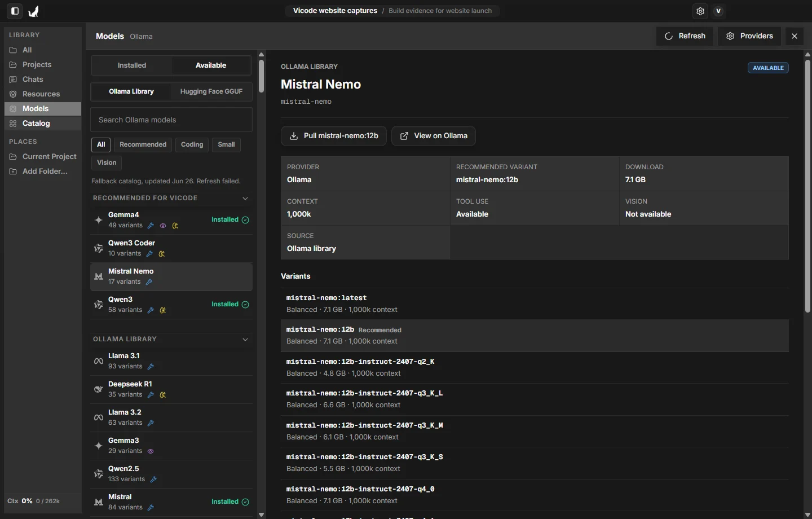Image resolution: width=812 pixels, height=519 pixels.
Task: Toggle the sidebar panel icon
Action: [x=15, y=11]
